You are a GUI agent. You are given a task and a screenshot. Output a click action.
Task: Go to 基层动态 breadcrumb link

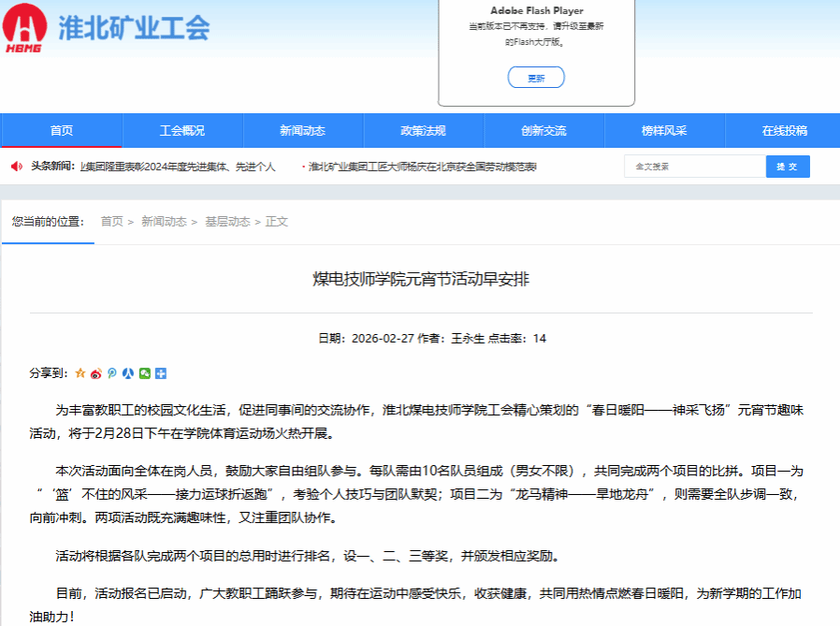click(x=227, y=222)
